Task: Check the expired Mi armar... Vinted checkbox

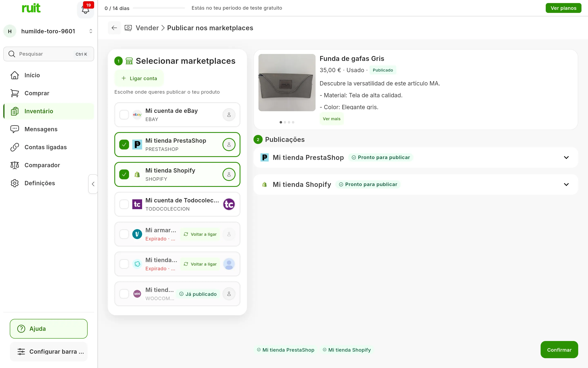Action: pos(124,234)
